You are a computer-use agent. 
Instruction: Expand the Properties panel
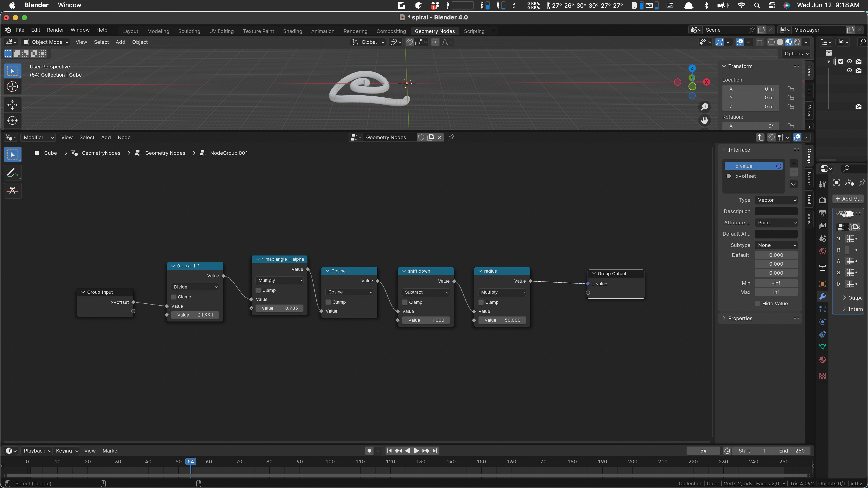(x=724, y=318)
